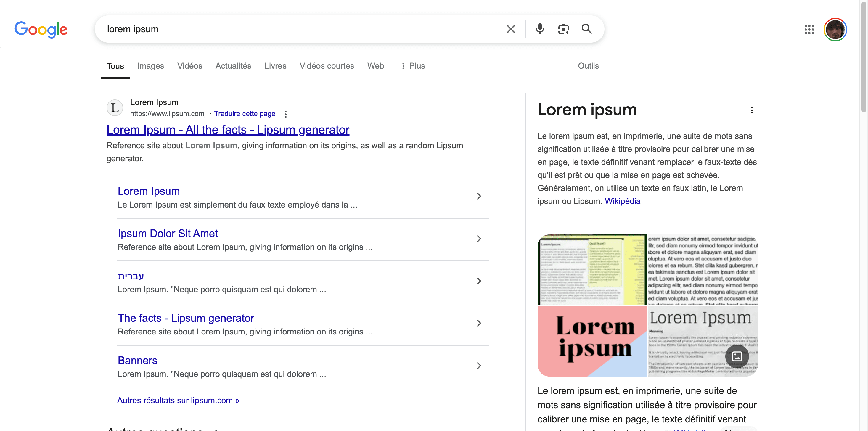Switch to the Vidéos tab

tap(190, 66)
